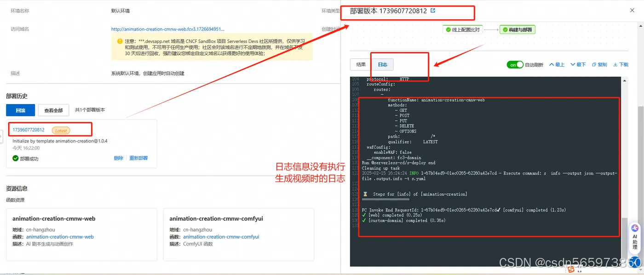Image resolution: width=644 pixels, height=275 pixels.
Task: Open deployment version 1739607720812 link
Action: click(x=29, y=130)
